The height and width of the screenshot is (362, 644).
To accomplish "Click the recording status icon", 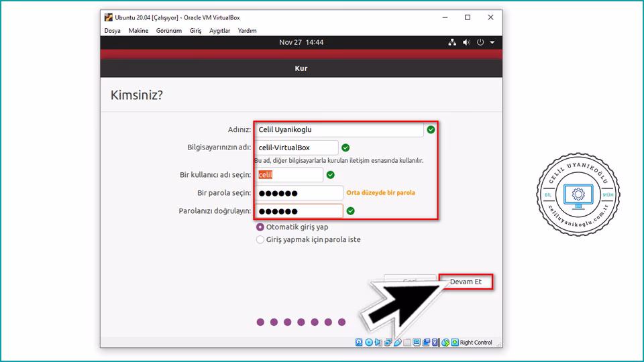I will pos(426,343).
